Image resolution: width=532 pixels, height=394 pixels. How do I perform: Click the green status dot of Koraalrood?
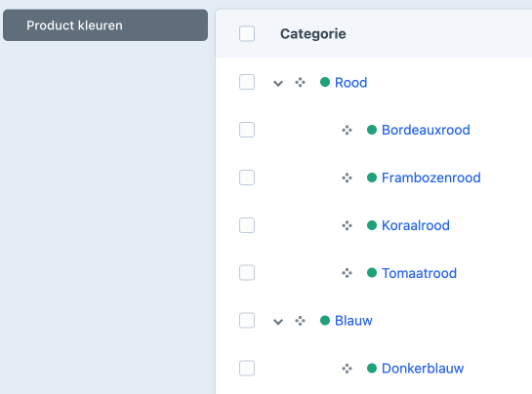pos(372,225)
